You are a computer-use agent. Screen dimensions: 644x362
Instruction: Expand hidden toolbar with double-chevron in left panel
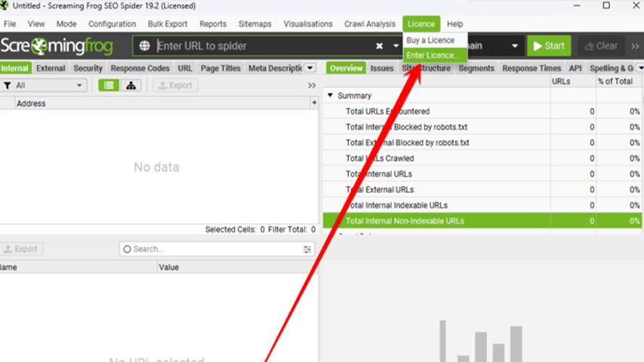click(312, 86)
